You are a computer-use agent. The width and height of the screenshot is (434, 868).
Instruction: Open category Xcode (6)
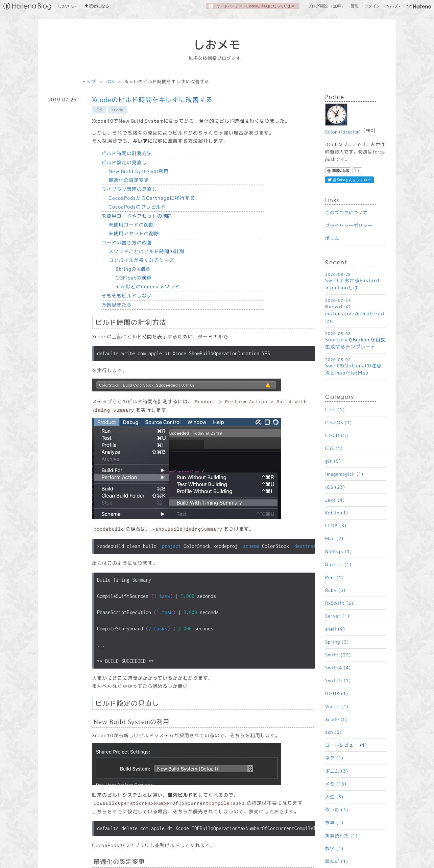click(336, 719)
